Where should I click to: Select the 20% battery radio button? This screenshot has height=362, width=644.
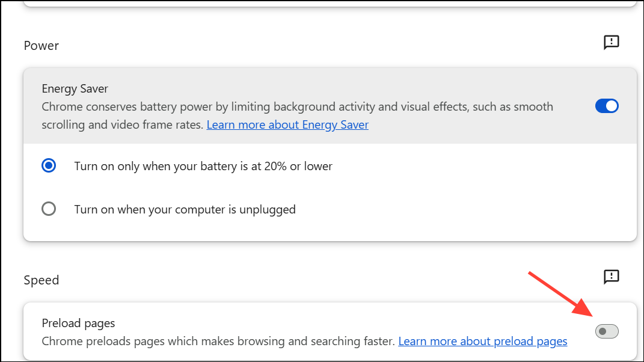click(49, 165)
